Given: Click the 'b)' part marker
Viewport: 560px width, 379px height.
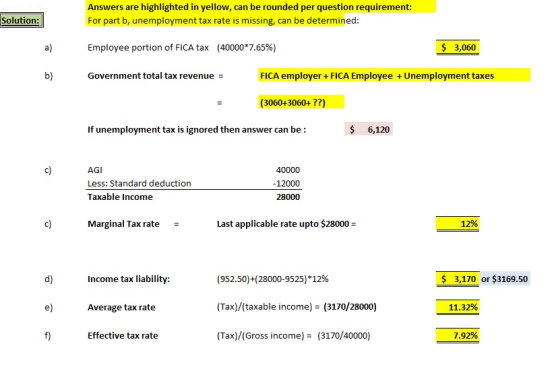Looking at the screenshot, I should click(48, 76).
